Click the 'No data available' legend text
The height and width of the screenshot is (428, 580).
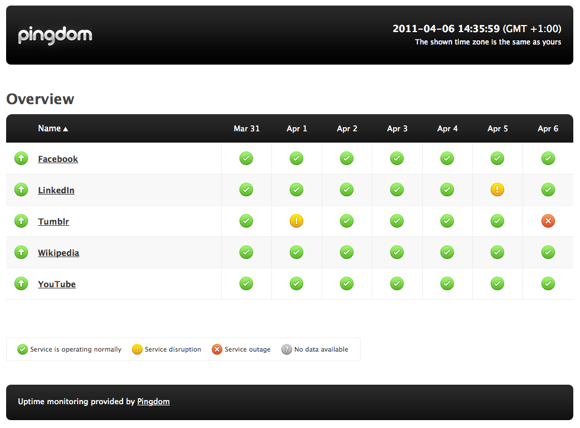(x=321, y=350)
